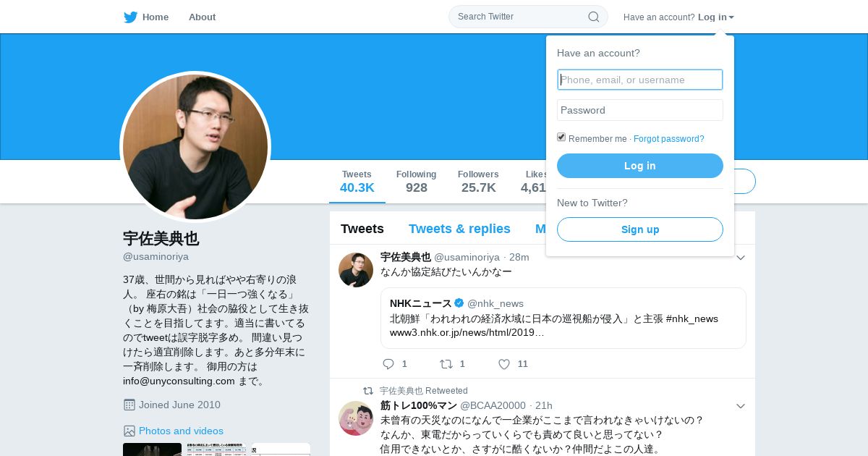This screenshot has width=868, height=456.
Task: Click NHK News verified badge icon
Action: 459,303
